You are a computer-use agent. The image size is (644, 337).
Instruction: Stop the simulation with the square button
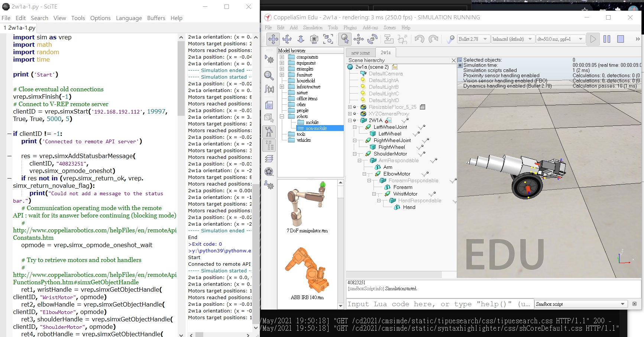621,39
